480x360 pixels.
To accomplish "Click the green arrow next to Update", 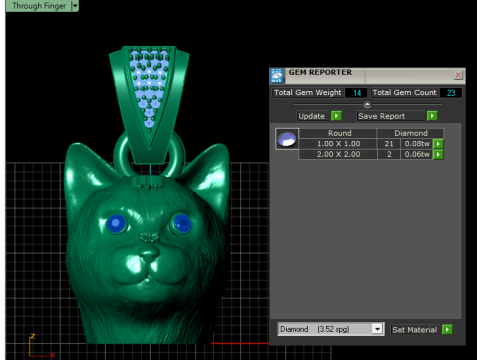I will click(336, 116).
